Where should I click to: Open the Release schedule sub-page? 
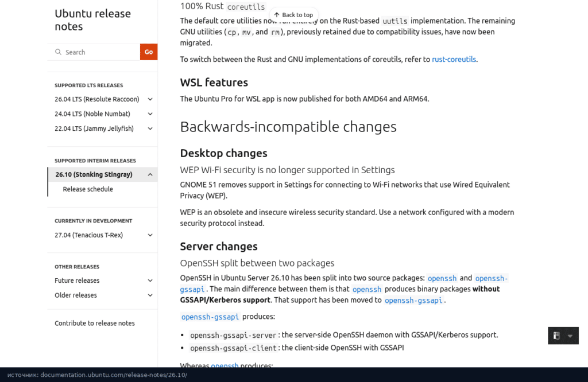[88, 189]
